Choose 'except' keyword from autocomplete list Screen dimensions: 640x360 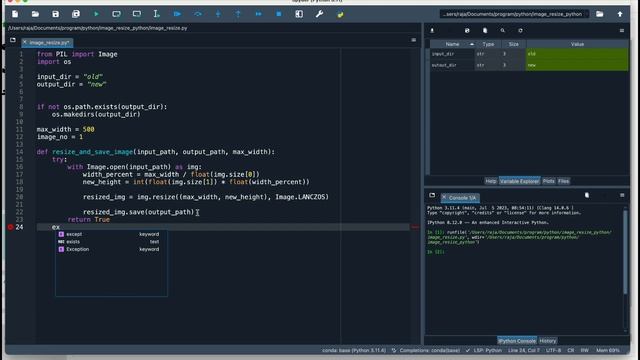point(111,234)
